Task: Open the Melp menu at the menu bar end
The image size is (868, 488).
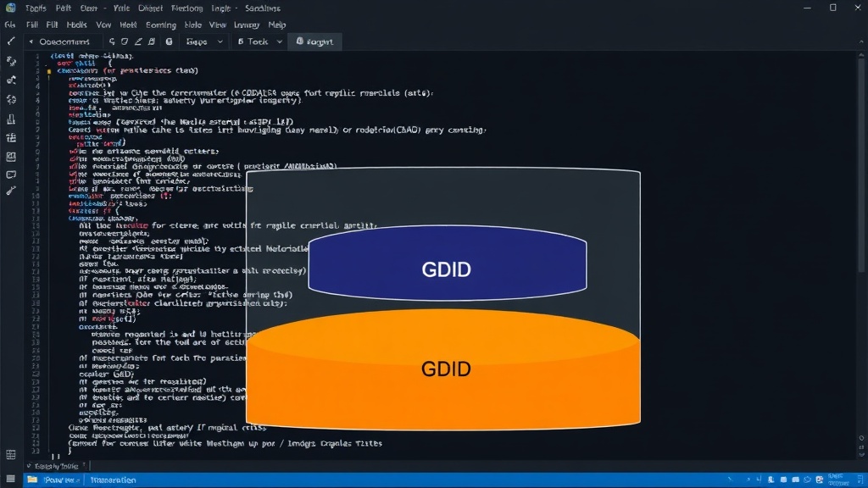Action: pyautogui.click(x=277, y=25)
